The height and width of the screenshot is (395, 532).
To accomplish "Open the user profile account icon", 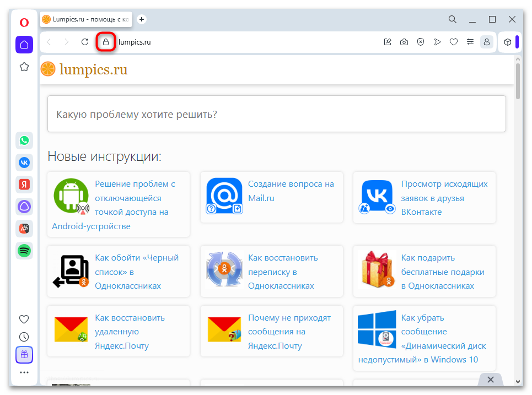I will [x=487, y=42].
